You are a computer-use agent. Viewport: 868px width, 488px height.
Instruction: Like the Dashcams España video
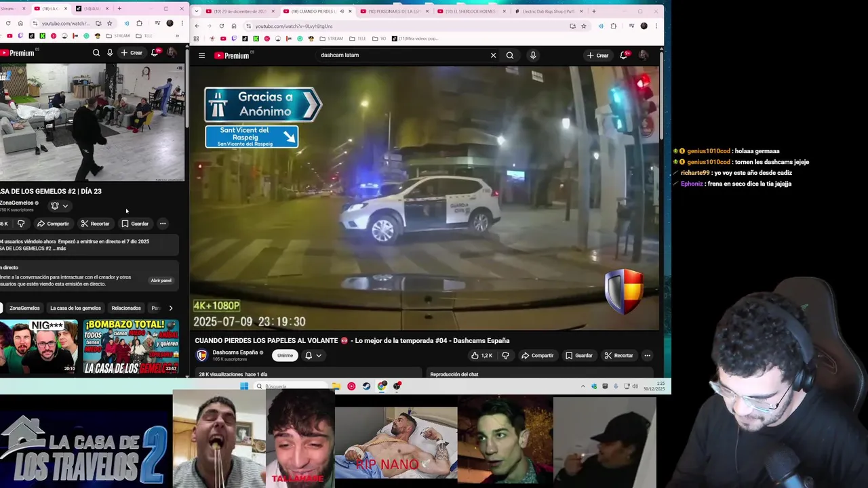pos(482,356)
